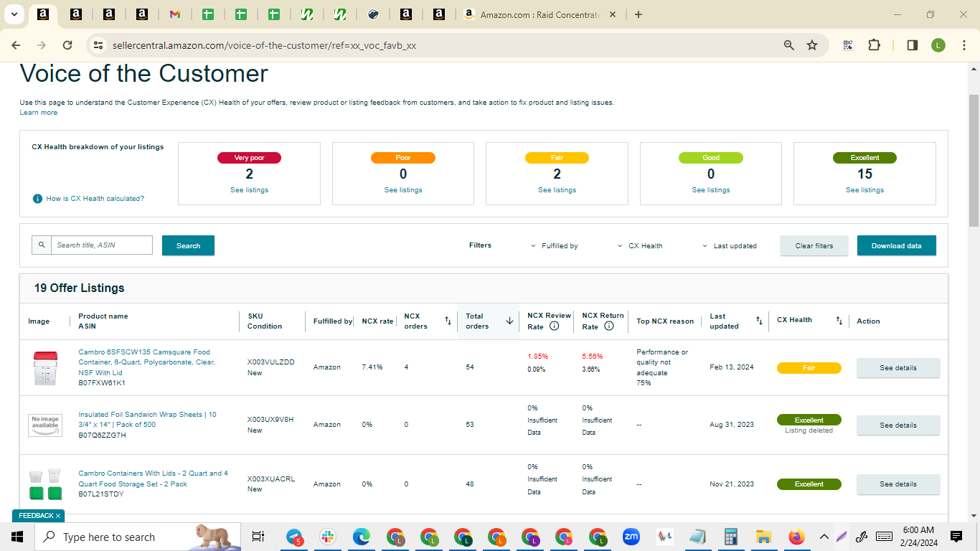Open the tab search dropdown

[14, 14]
